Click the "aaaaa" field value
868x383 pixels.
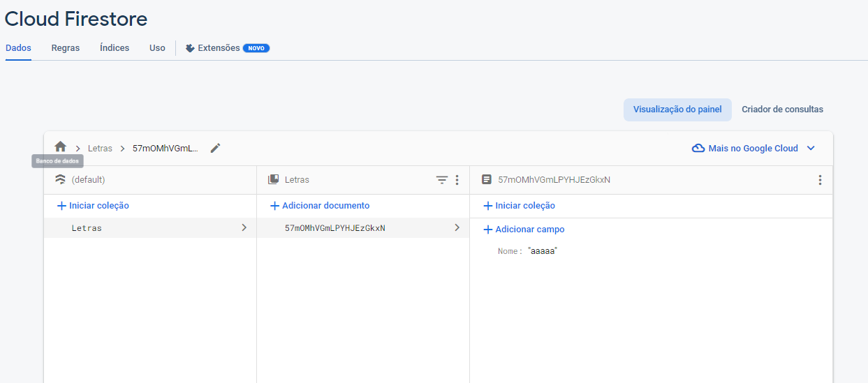point(543,251)
